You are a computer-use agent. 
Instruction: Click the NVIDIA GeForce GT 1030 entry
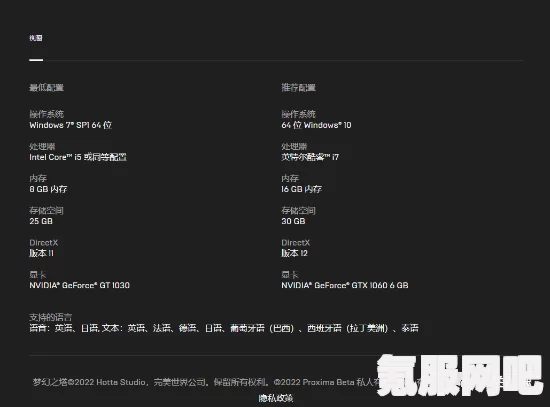(x=80, y=285)
